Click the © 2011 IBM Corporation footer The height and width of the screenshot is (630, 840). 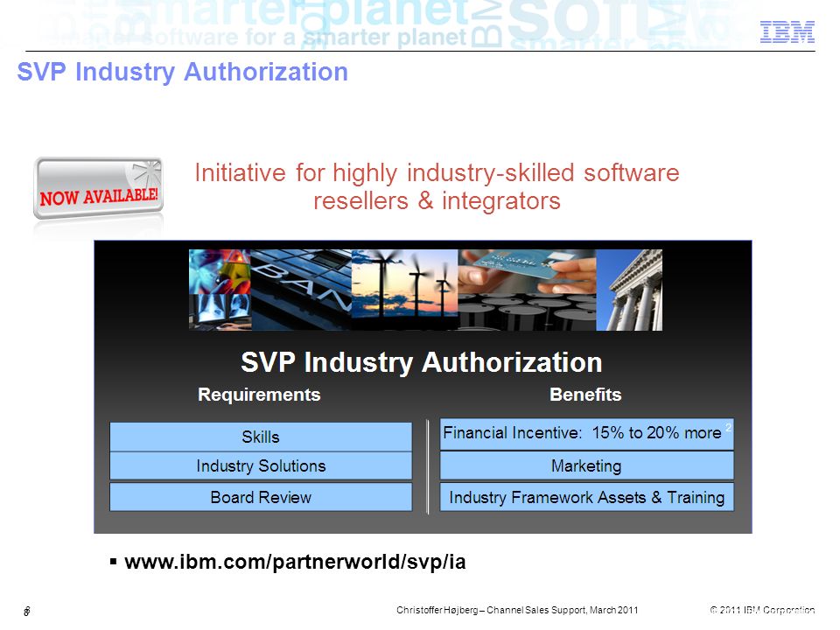(762, 610)
